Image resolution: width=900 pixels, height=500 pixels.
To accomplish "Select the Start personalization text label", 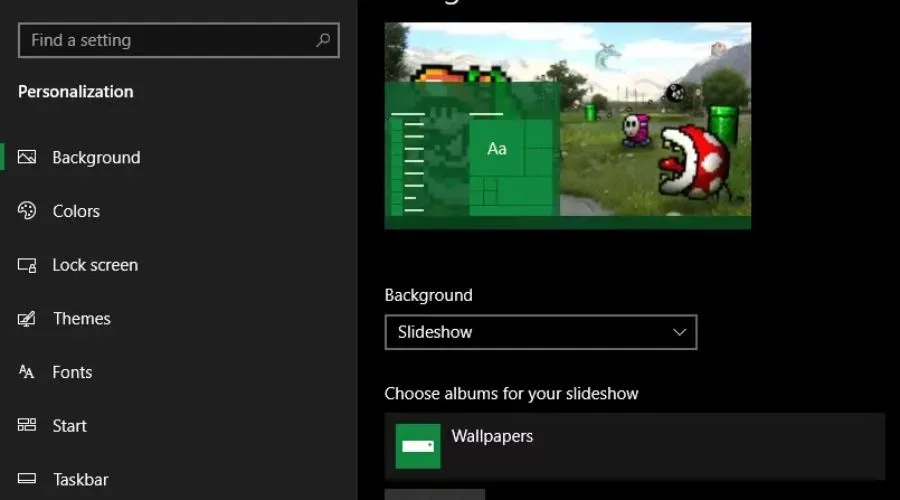I will pos(69,426).
